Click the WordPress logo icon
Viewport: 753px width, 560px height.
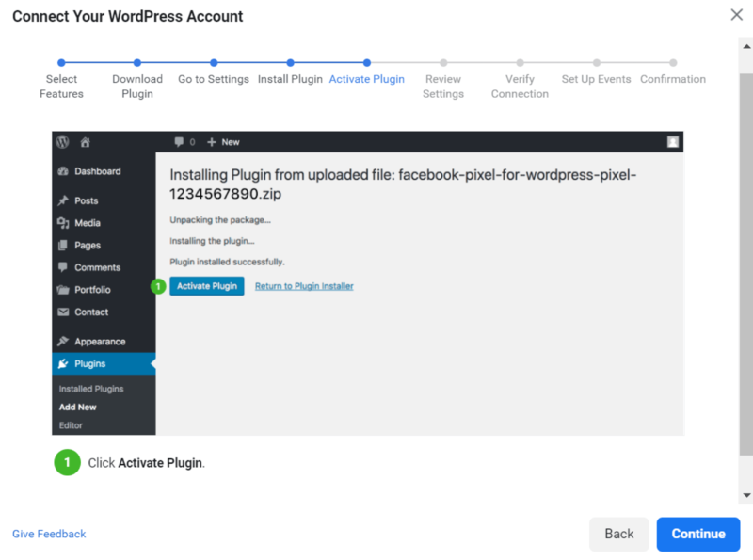[63, 142]
